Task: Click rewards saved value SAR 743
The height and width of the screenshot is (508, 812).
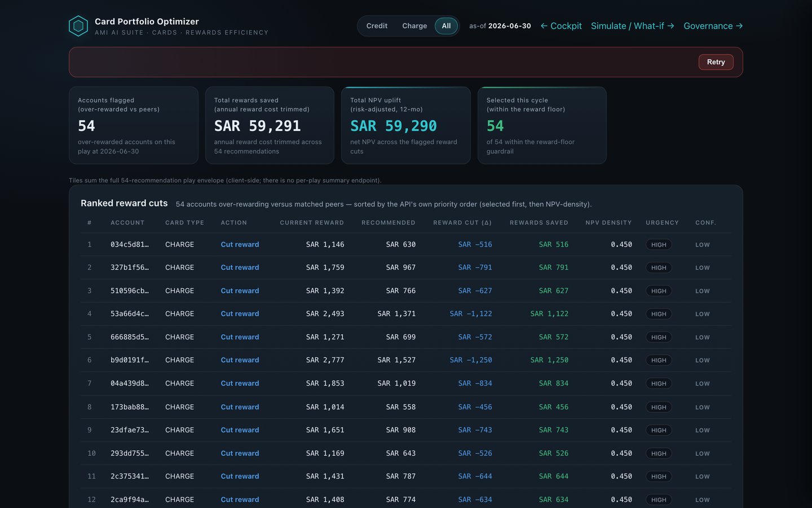Action: [x=554, y=430]
